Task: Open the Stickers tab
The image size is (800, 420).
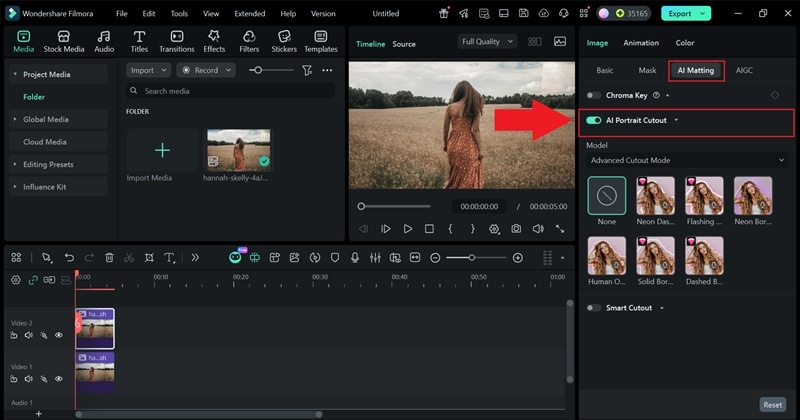Action: tap(284, 41)
